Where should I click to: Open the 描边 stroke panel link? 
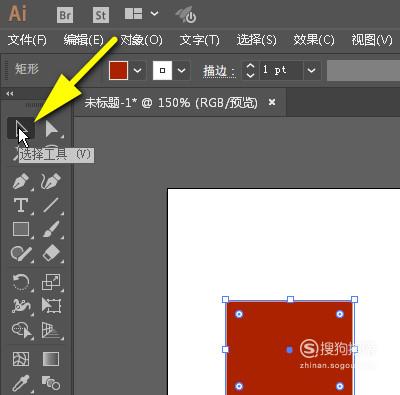click(x=219, y=71)
